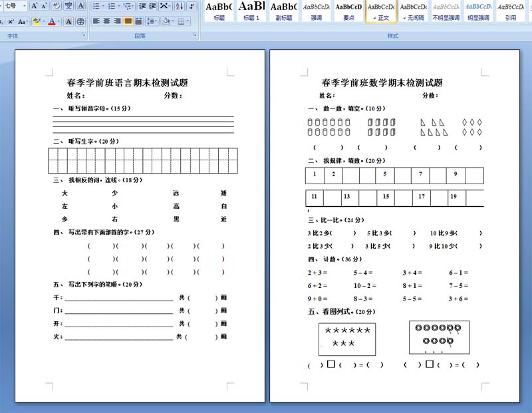Apply the 强调 style
Image resolution: width=532 pixels, height=413 pixels.
[x=317, y=11]
